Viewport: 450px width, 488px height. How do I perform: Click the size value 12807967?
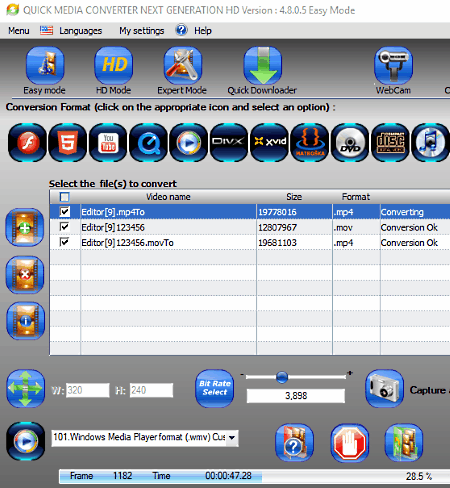point(277,227)
